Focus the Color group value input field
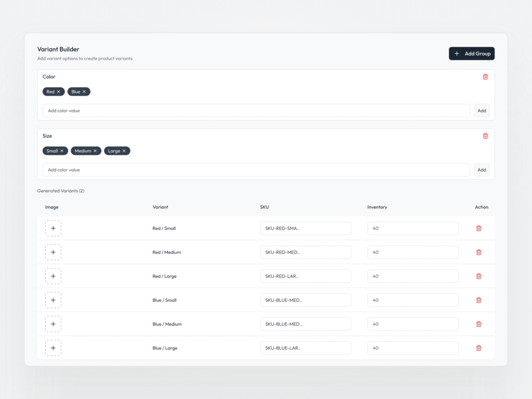The image size is (532, 399). (256, 111)
